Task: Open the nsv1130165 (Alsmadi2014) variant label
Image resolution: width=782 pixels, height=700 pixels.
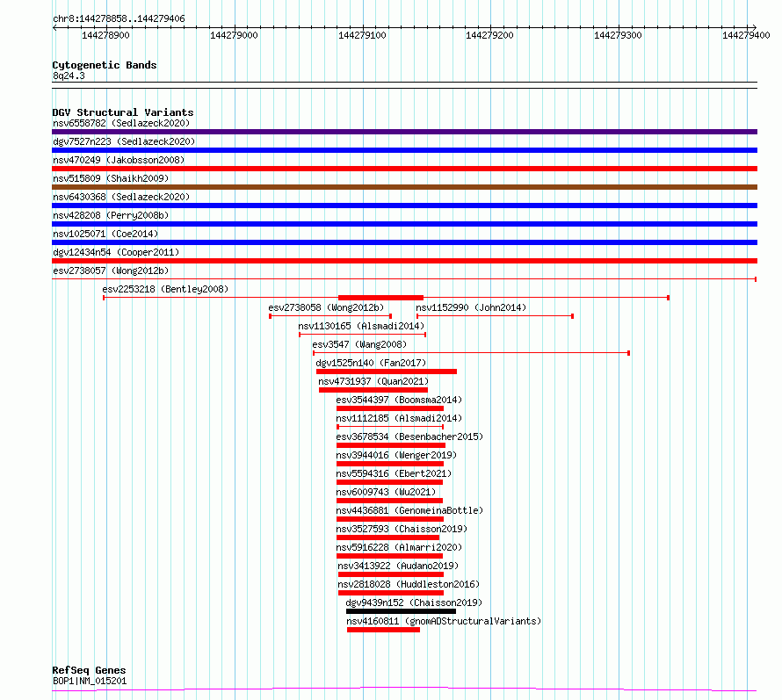Action: click(361, 326)
